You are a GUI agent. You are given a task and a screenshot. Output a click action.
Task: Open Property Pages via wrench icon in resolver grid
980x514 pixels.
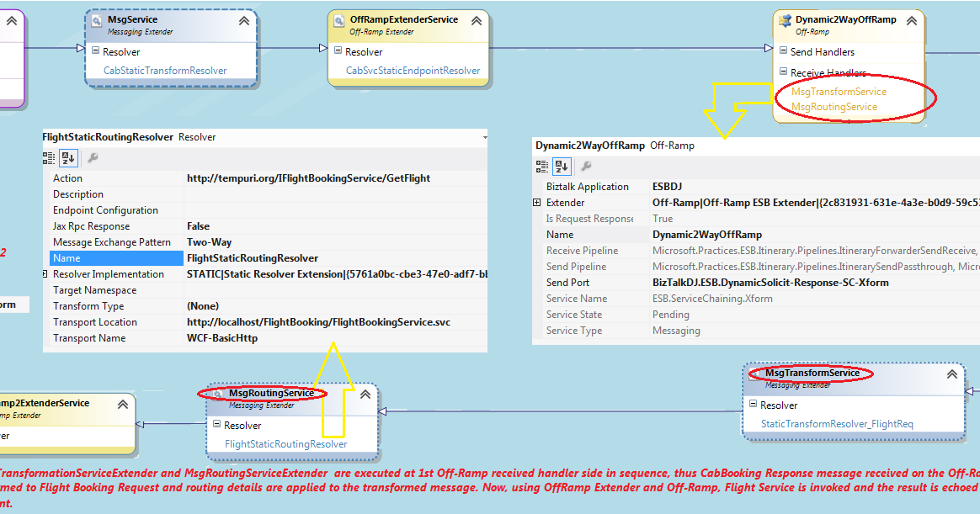pos(93,157)
